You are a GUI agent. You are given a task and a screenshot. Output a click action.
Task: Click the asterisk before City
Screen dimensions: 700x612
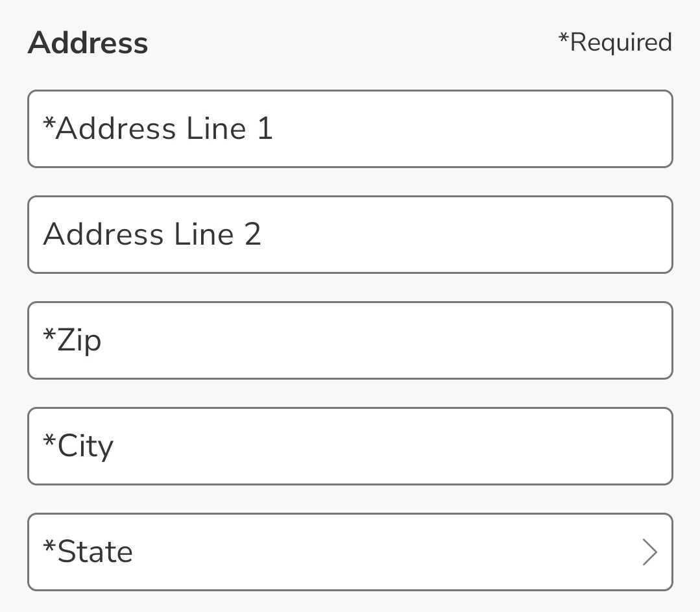point(47,446)
